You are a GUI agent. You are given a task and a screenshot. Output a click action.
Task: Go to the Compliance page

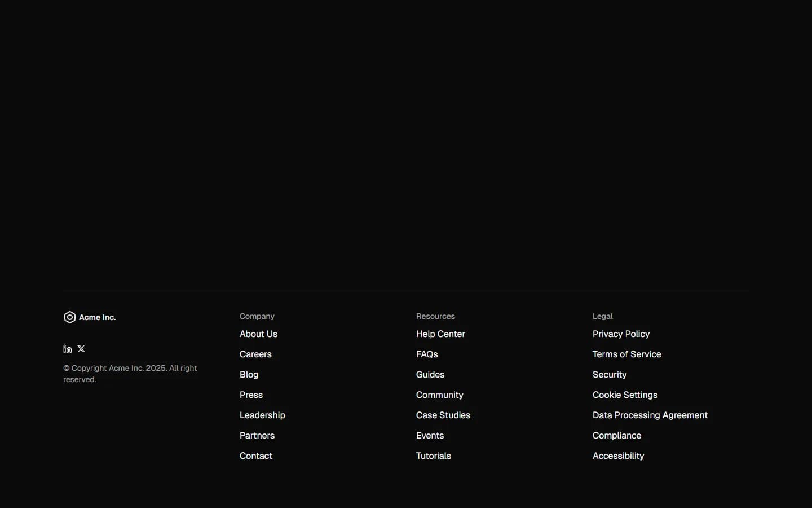[617, 435]
